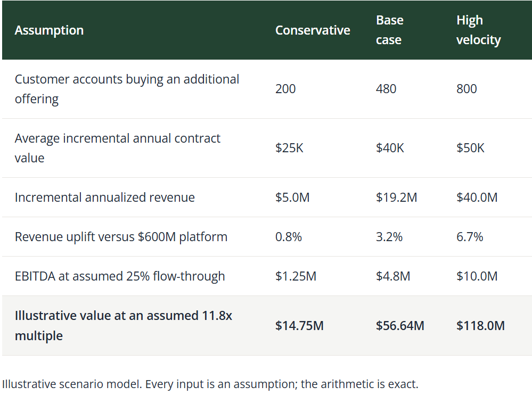This screenshot has width=532, height=403.
Task: Select the Conservative column header
Action: click(x=313, y=30)
